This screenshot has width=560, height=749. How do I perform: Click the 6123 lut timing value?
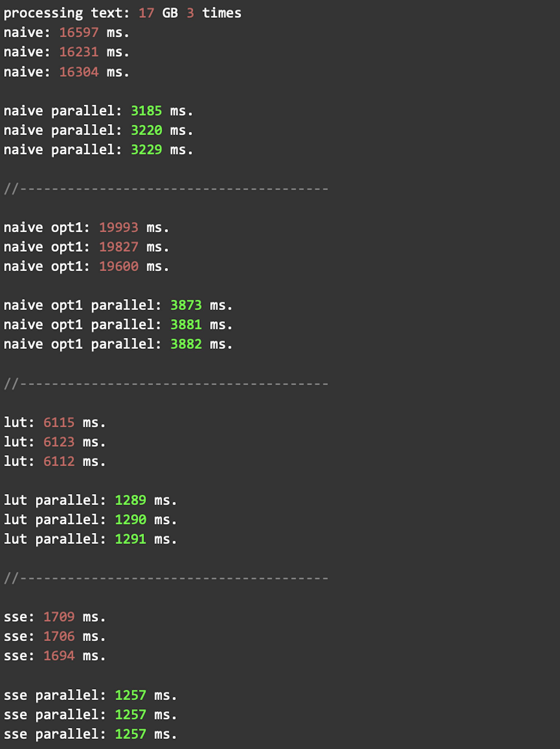[x=59, y=442]
